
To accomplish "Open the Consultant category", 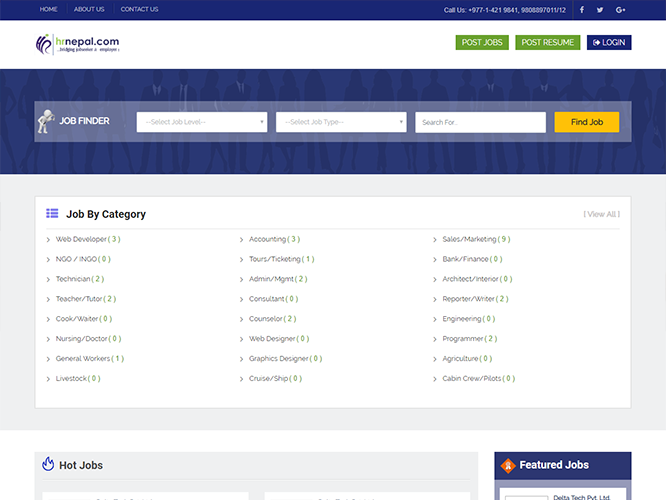I will point(274,299).
